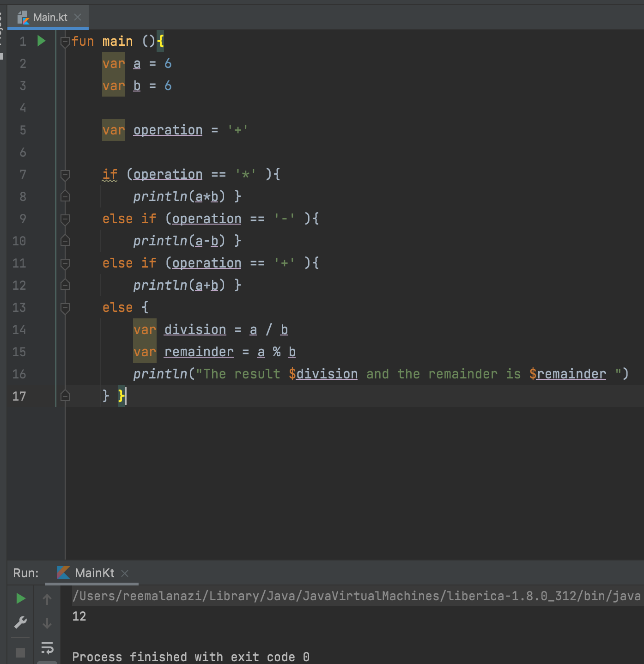Open run configuration using the wrench icon
This screenshot has height=664, width=644.
point(19,623)
